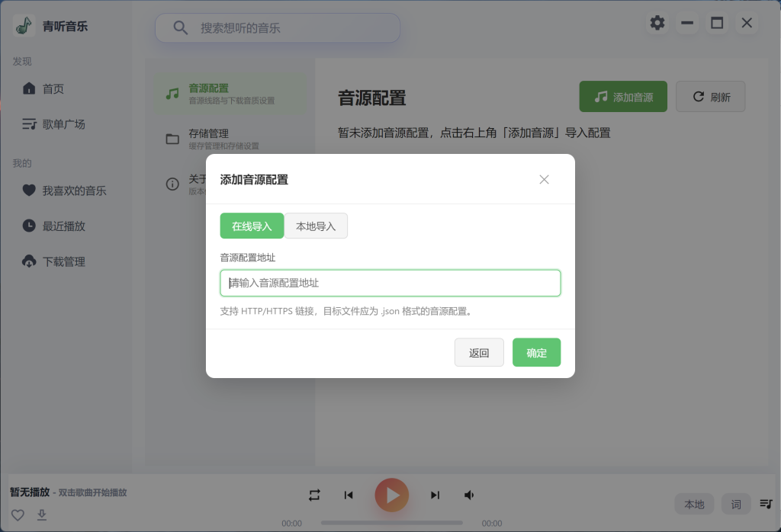Like the current song with heart outline

(18, 515)
